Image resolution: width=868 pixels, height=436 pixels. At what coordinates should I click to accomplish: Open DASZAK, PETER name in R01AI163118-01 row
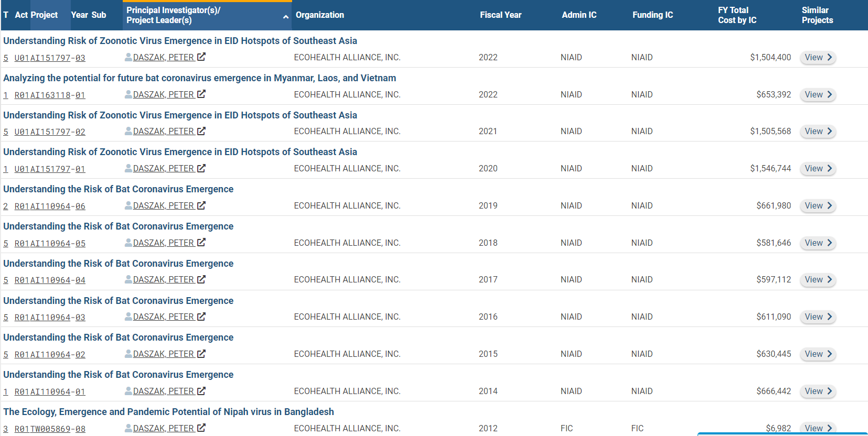[x=164, y=94]
